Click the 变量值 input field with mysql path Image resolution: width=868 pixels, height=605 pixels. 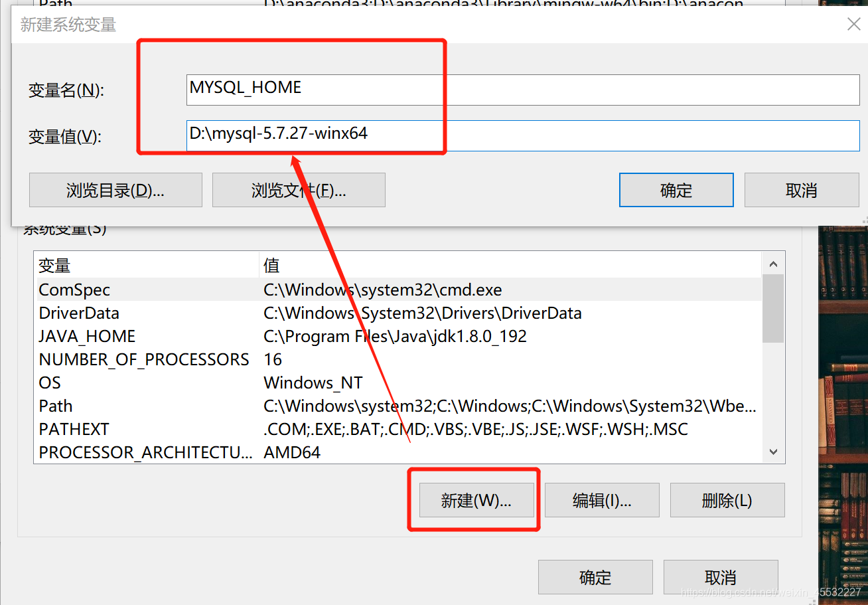point(524,135)
